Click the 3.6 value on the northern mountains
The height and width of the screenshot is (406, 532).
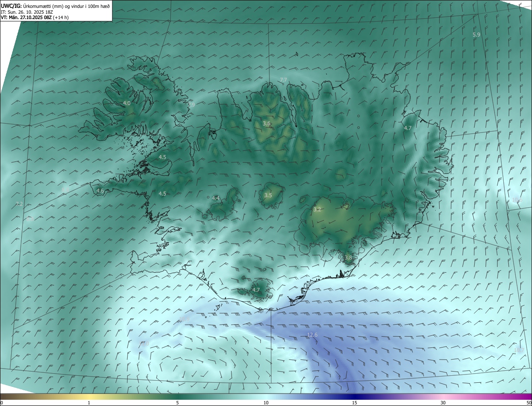click(x=267, y=123)
